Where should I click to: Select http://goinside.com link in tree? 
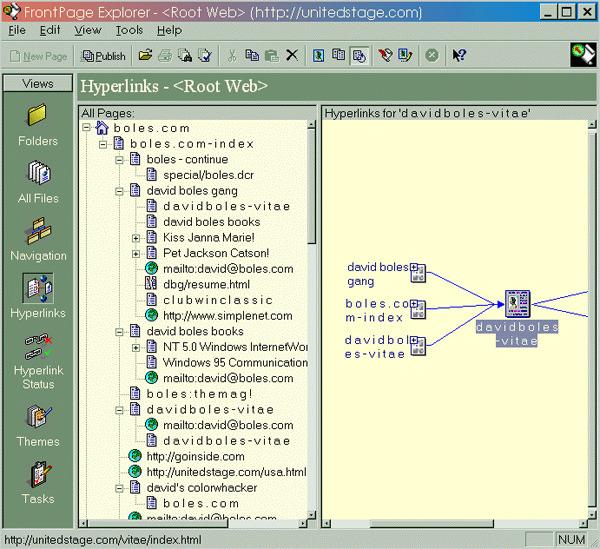pos(195,456)
